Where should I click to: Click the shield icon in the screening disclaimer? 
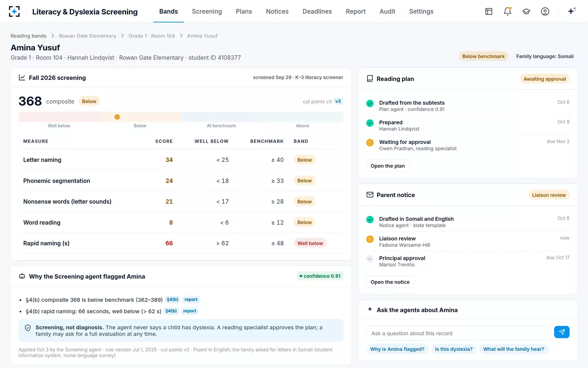(x=28, y=328)
